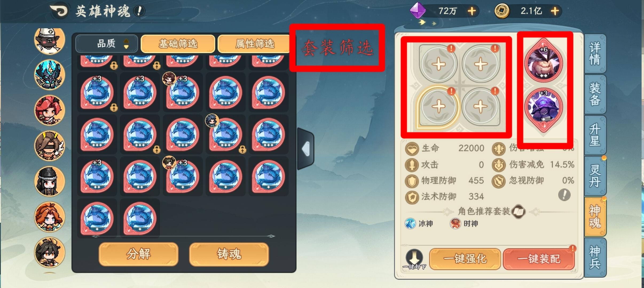Screen dimensions: 644x288
Task: Collapse the soul list panel arrow
Action: 306,149
